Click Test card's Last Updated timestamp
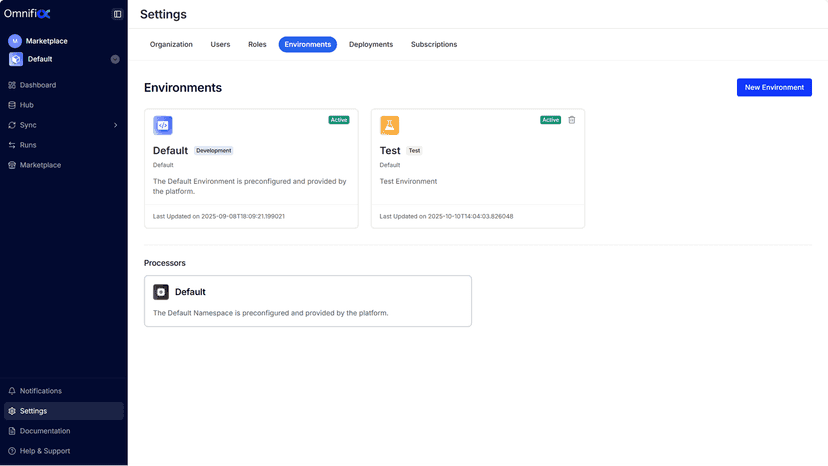This screenshot has width=828, height=466. click(x=446, y=217)
